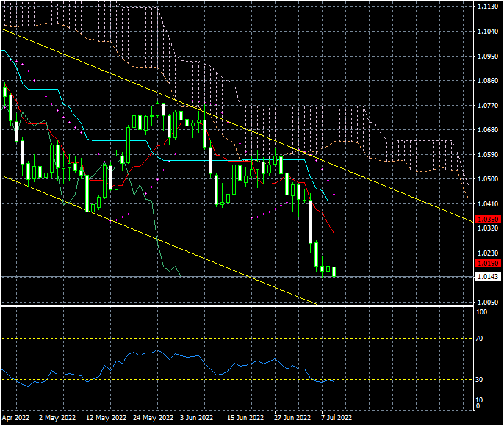This screenshot has height=426, width=504.
Task: Click the 2 May 2022 date label
Action: [x=57, y=418]
